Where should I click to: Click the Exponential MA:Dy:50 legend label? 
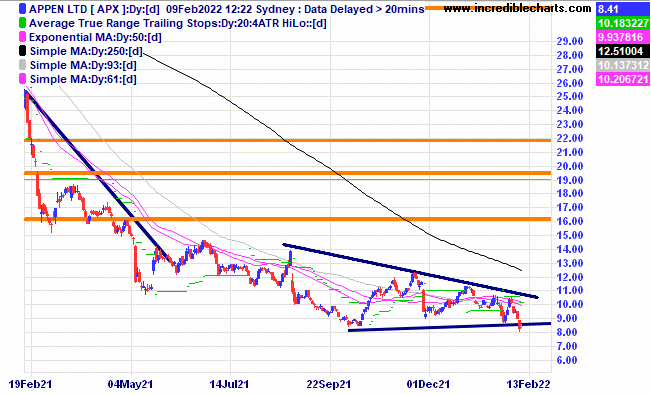[95, 37]
